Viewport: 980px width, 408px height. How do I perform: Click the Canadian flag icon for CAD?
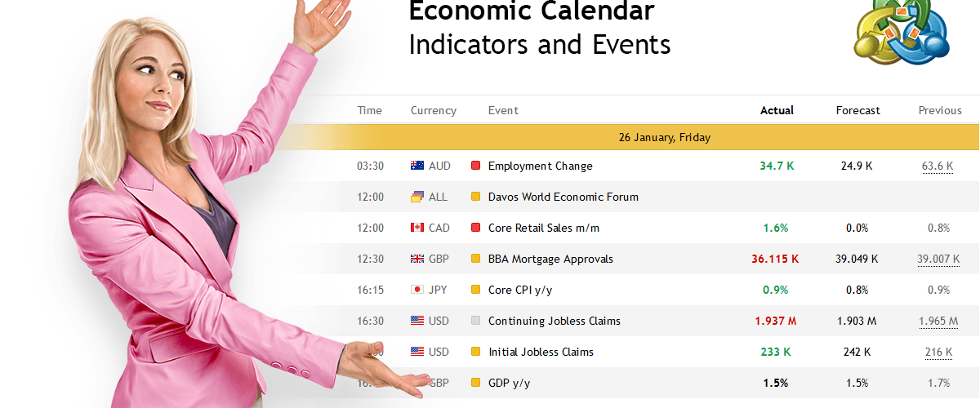pyautogui.click(x=417, y=228)
